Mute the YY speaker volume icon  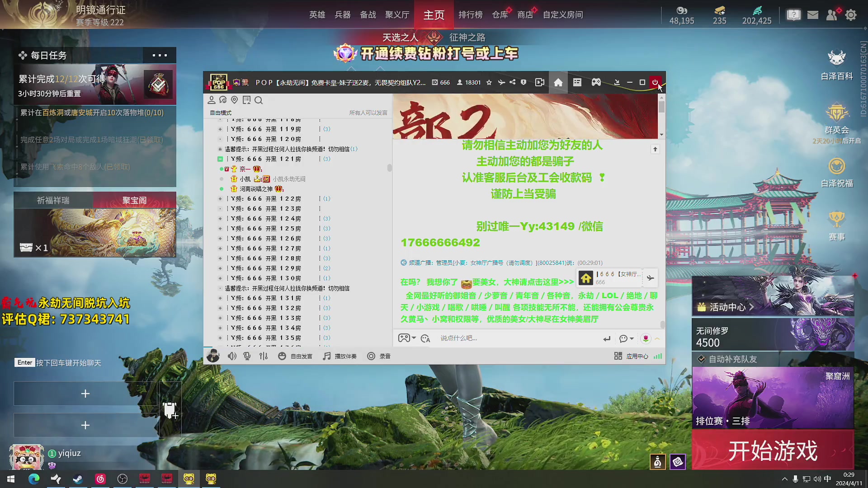232,356
